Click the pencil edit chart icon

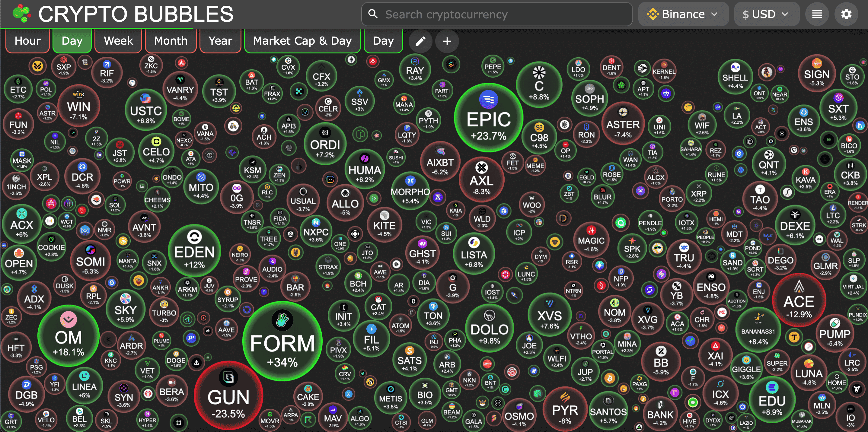(420, 41)
